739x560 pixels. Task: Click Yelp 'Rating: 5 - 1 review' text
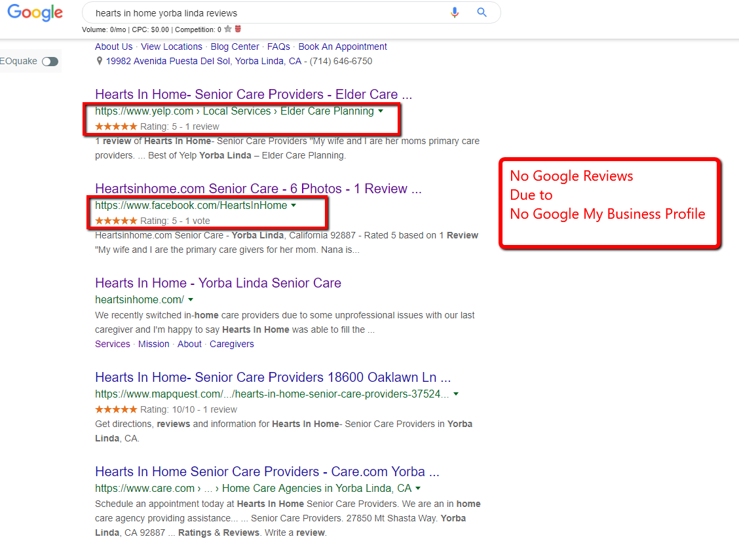pyautogui.click(x=180, y=126)
